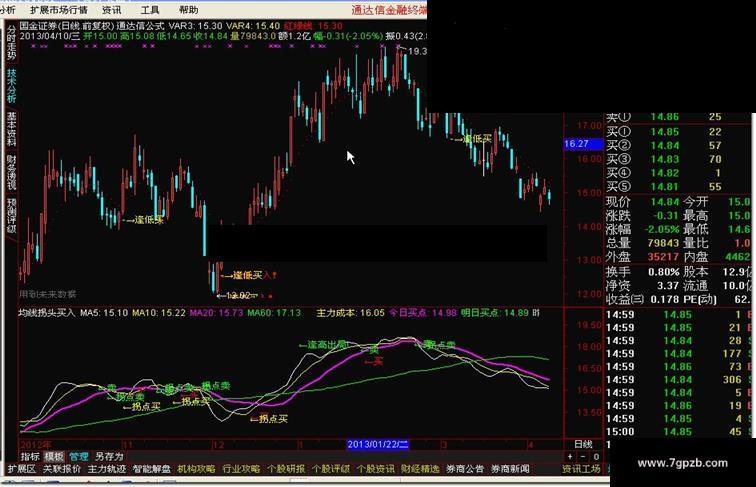Switch to the 主力轨迹 tab
The width and height of the screenshot is (756, 487).
click(107, 469)
